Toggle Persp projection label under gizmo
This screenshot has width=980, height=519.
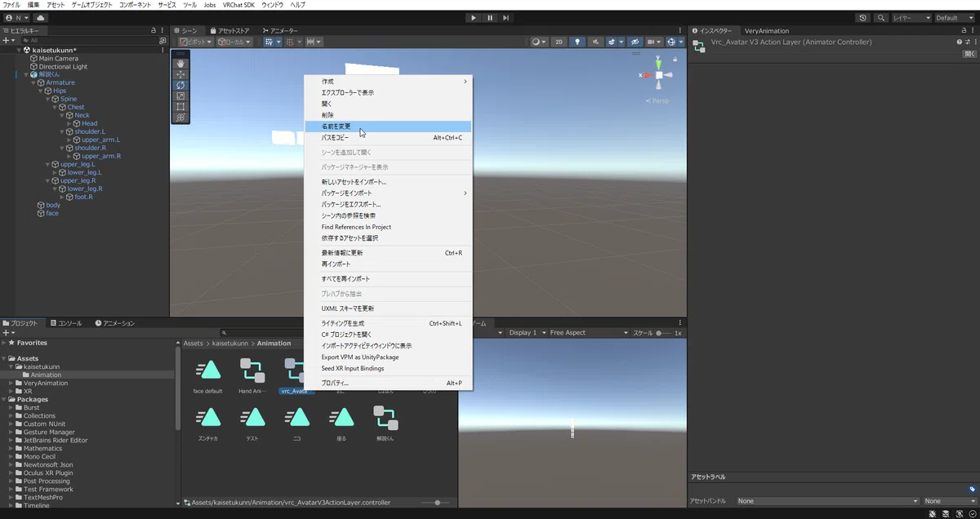click(659, 100)
